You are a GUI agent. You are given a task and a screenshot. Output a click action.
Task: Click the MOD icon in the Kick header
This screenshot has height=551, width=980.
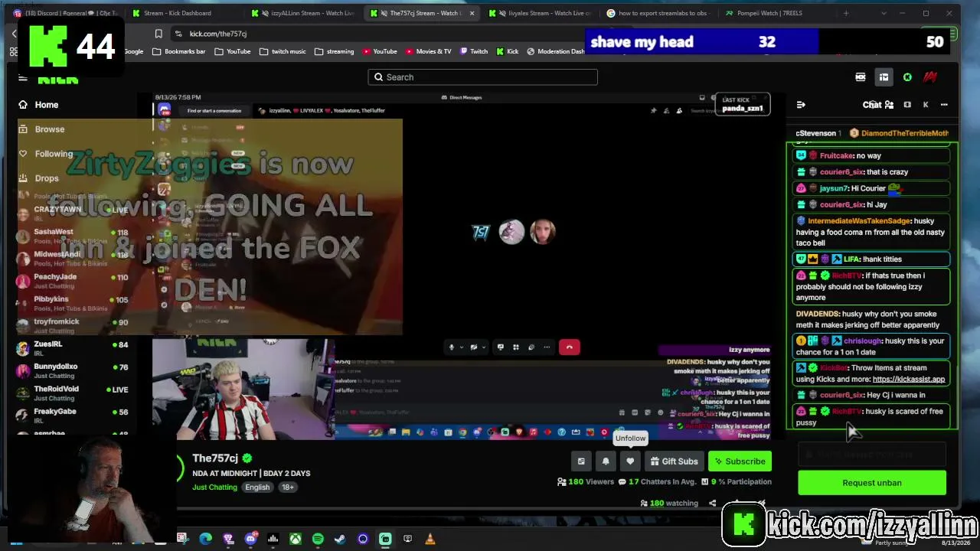click(x=861, y=77)
